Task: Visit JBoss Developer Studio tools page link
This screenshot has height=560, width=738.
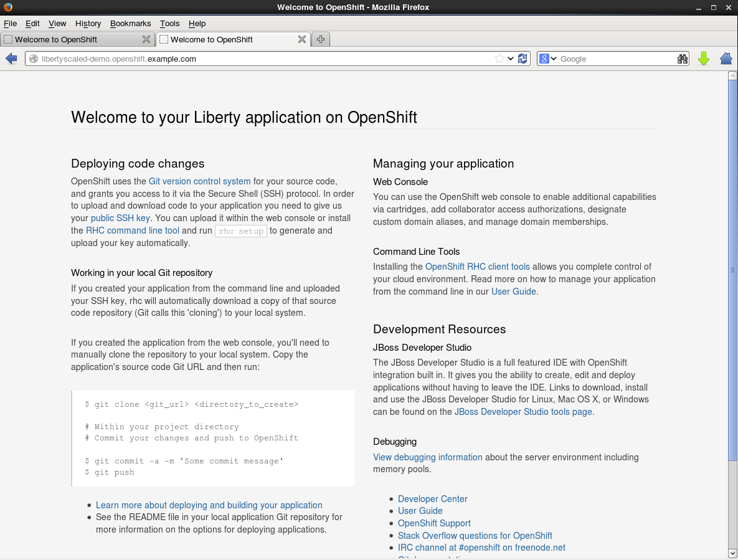Action: point(523,412)
